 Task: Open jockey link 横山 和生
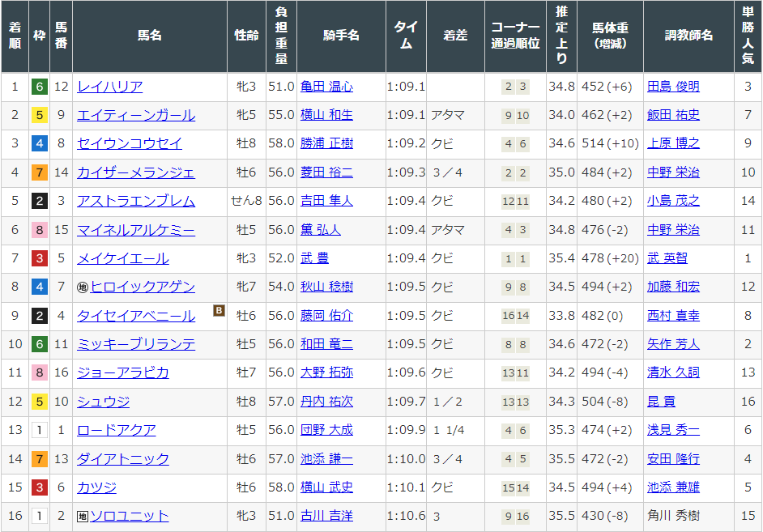point(326,115)
